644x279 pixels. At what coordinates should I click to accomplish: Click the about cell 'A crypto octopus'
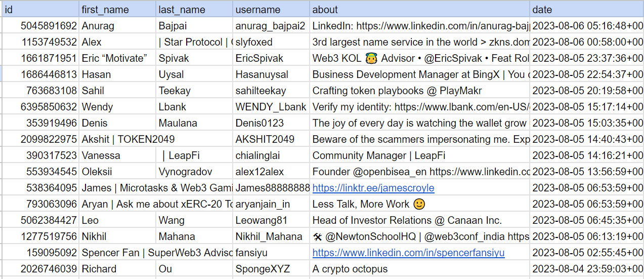coord(420,269)
